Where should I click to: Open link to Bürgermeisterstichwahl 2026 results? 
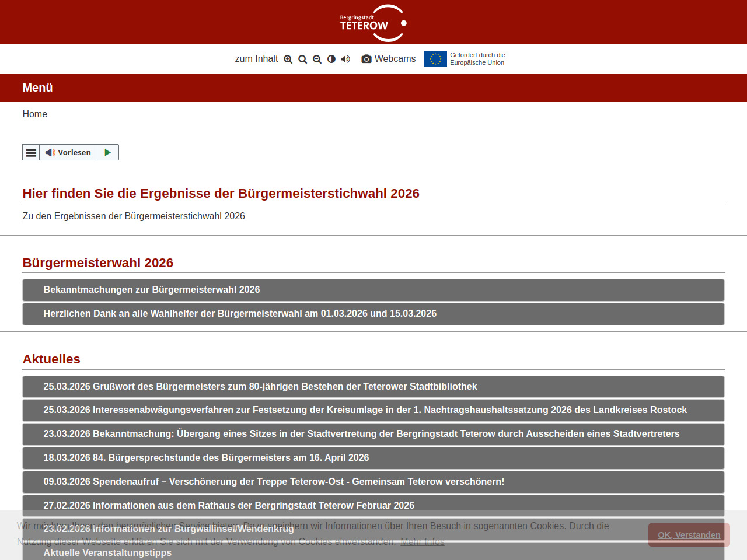click(134, 216)
